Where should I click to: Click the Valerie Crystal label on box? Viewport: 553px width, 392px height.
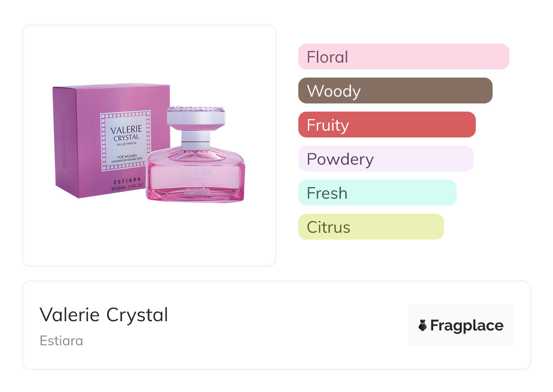coord(125,133)
